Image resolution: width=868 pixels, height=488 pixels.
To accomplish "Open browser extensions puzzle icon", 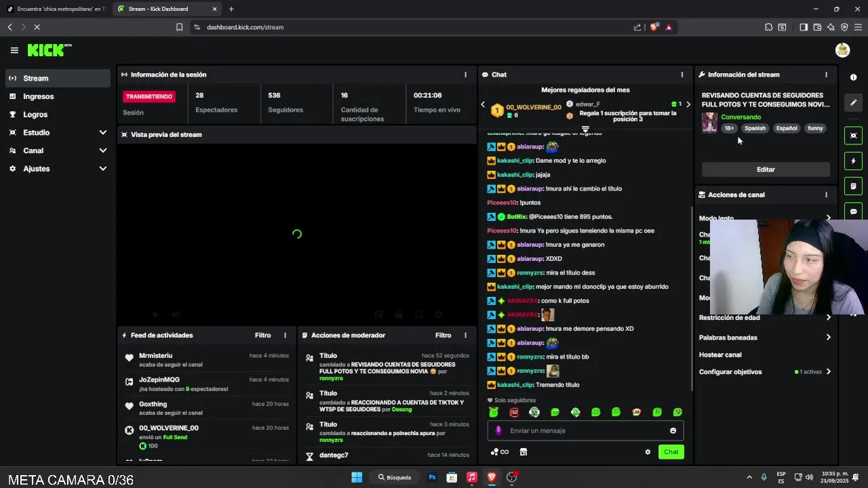I will click(768, 27).
